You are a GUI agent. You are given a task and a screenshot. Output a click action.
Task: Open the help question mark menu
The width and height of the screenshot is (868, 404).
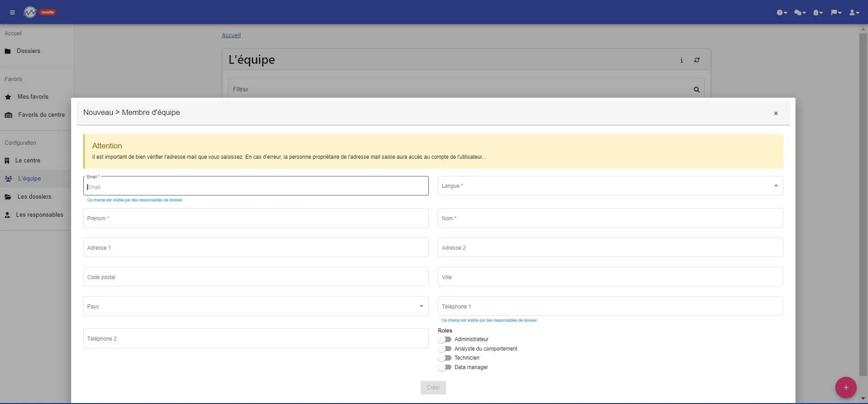tap(782, 13)
